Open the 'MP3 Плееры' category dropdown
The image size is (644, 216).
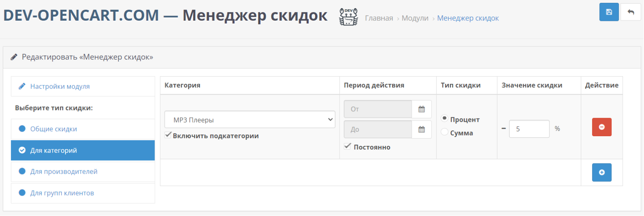[250, 120]
